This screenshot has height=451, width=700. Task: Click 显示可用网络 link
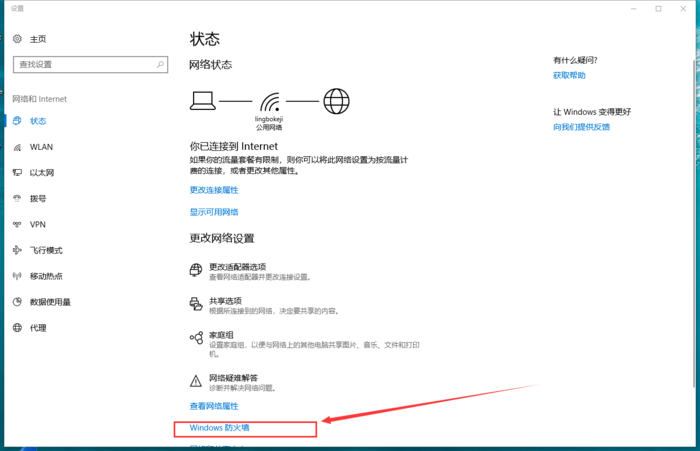214,212
